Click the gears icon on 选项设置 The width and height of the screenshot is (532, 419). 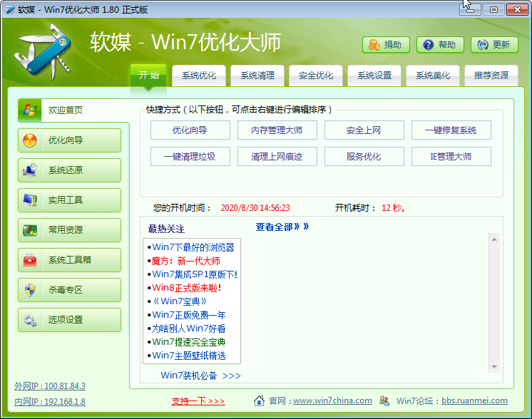(x=30, y=320)
